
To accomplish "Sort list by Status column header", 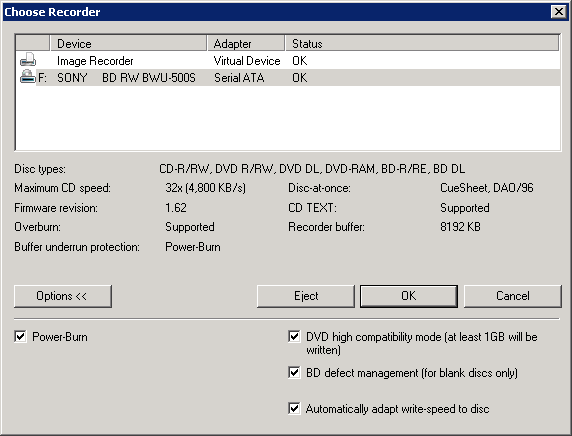I will (x=422, y=43).
